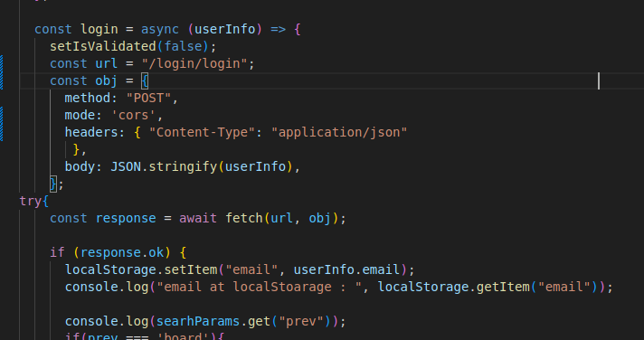
Task: Click highlighted opening brace after 'const obj ='
Action: (x=145, y=80)
